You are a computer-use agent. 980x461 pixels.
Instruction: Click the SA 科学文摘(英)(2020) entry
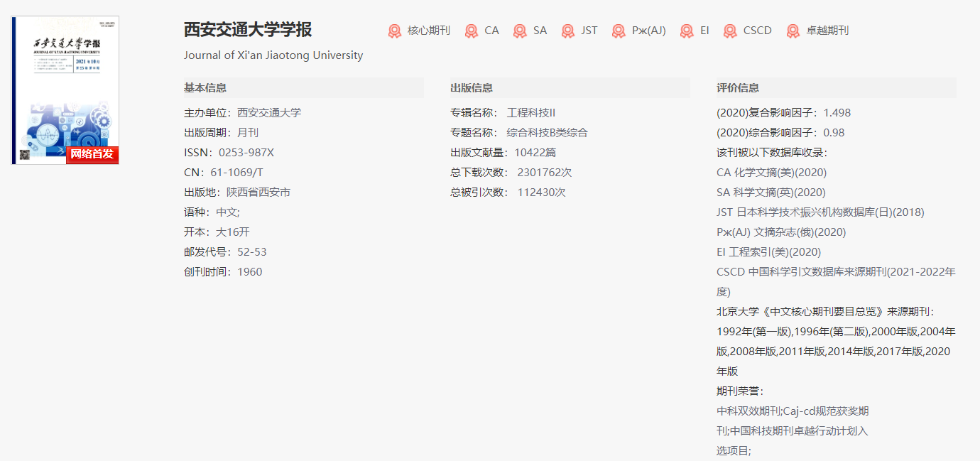771,192
